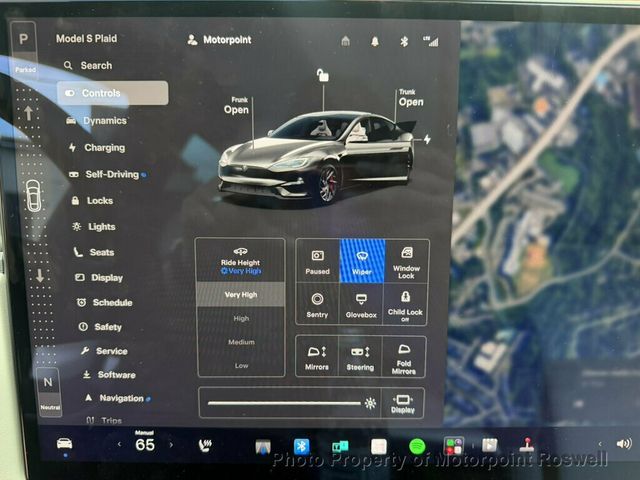Image resolution: width=640 pixels, height=480 pixels.
Task: Tap the Display mode button
Action: pyautogui.click(x=402, y=404)
